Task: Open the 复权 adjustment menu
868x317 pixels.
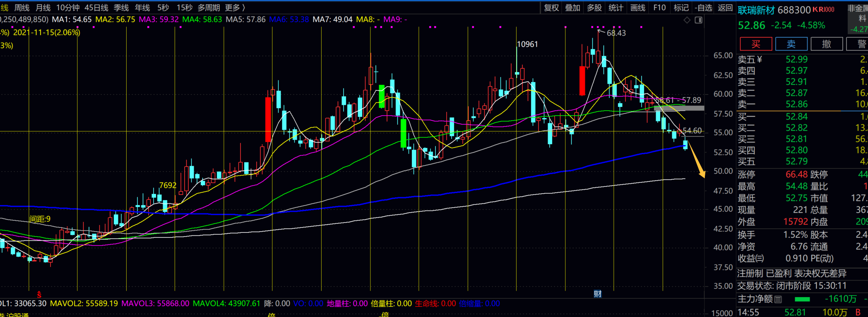Action: pos(551,8)
